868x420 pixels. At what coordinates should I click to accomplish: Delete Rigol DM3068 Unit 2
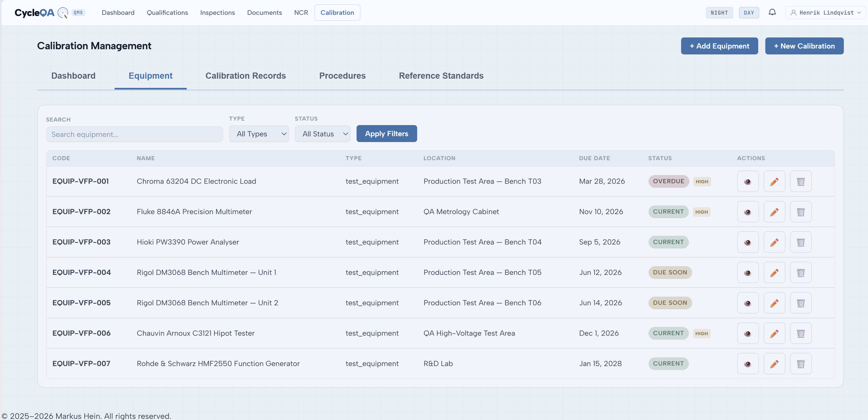pyautogui.click(x=801, y=303)
